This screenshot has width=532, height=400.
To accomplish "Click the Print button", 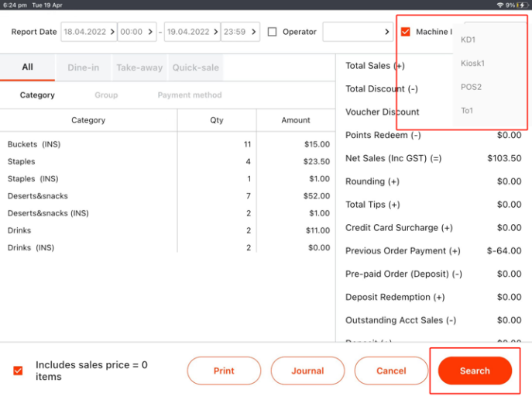I will click(224, 371).
